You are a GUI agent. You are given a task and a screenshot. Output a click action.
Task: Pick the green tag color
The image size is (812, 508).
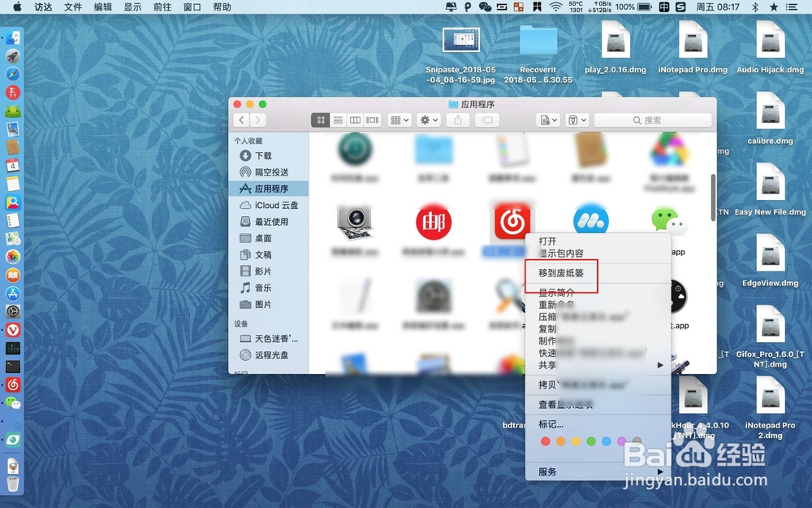click(591, 441)
